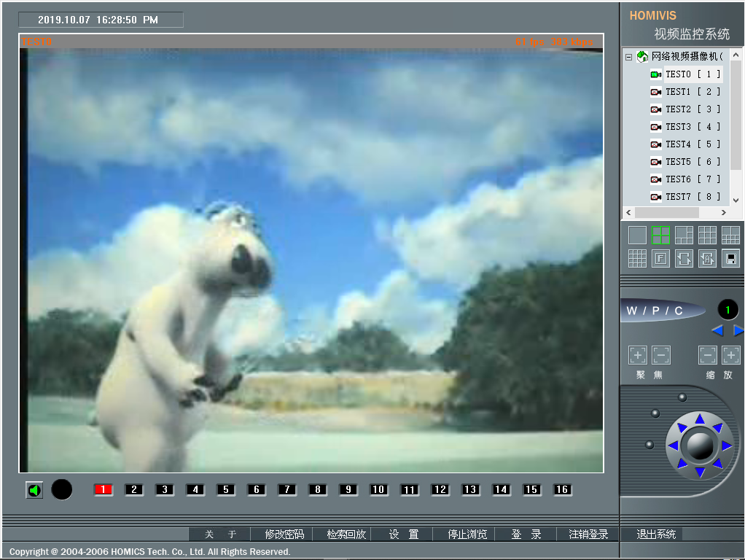Select the layout with two large panes over small panes

(x=730, y=236)
